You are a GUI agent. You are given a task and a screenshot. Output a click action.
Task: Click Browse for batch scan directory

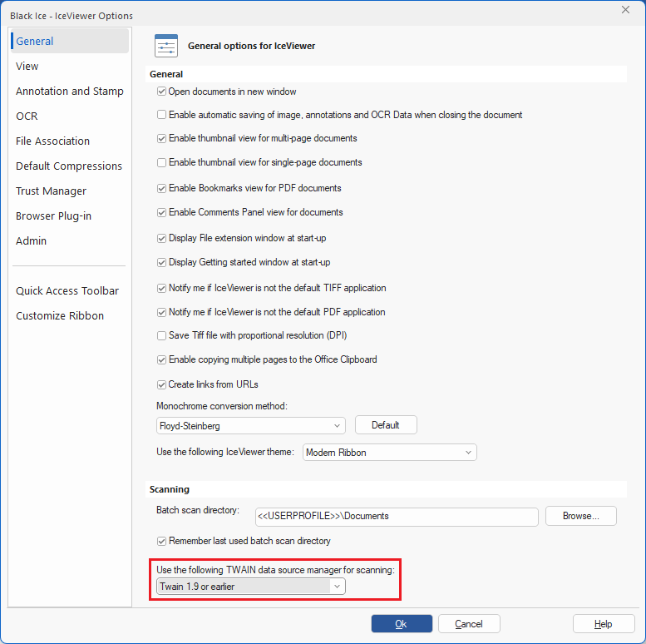581,516
